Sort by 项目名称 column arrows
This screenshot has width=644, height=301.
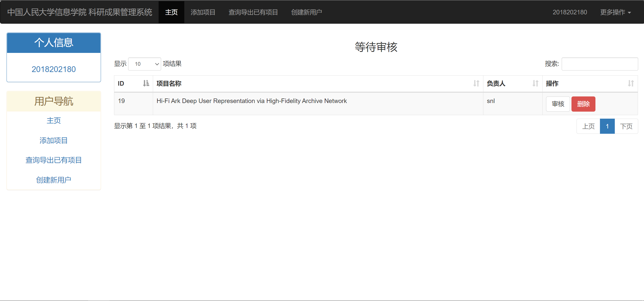coord(476,83)
